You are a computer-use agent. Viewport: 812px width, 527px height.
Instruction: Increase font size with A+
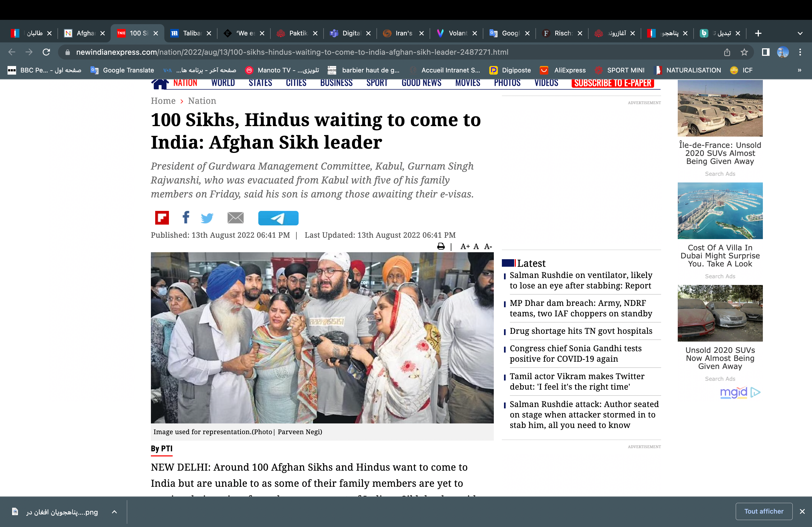pos(465,246)
